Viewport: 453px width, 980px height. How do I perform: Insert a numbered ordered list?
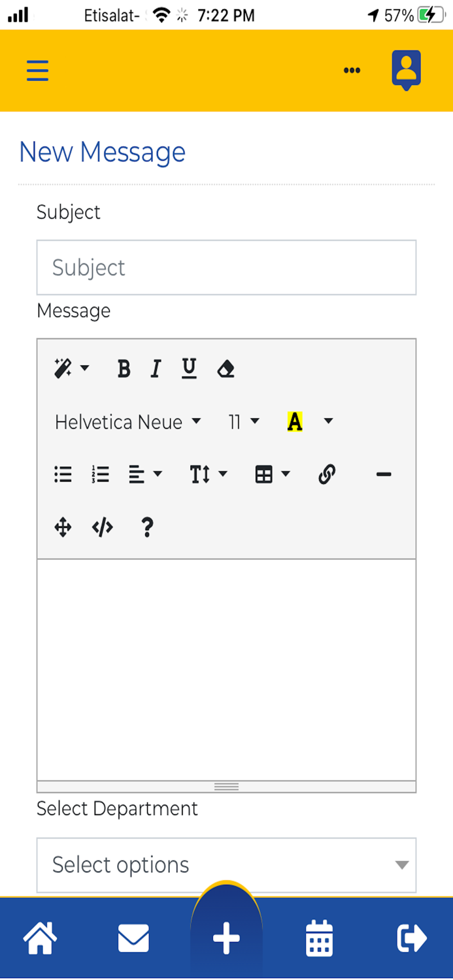tap(101, 474)
